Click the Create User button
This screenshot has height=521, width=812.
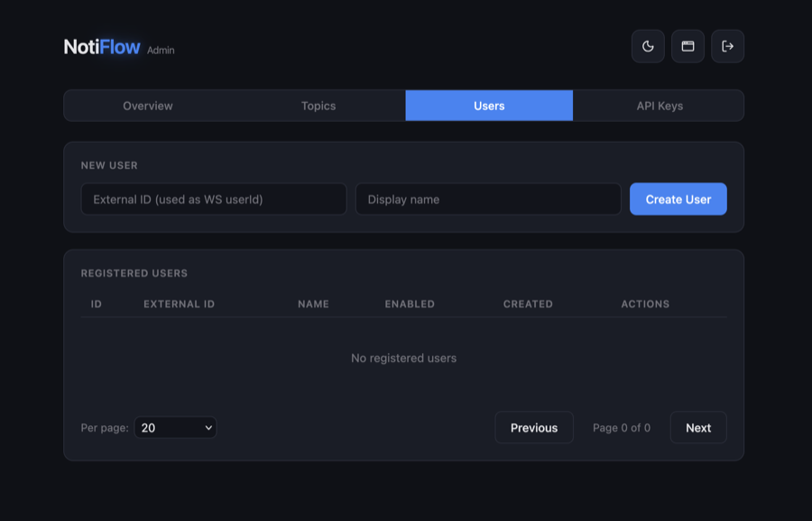[x=678, y=199]
